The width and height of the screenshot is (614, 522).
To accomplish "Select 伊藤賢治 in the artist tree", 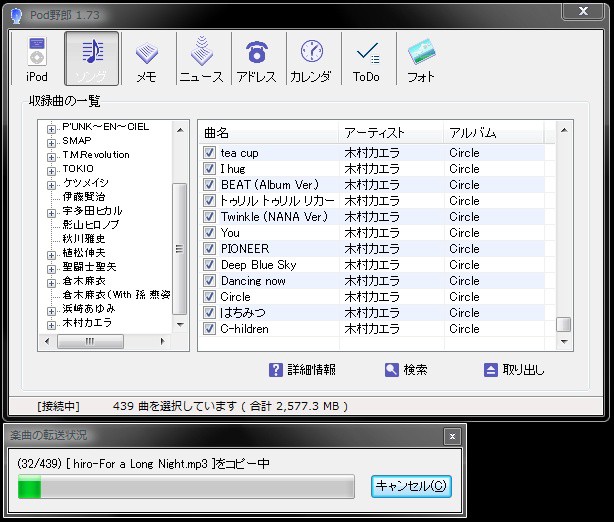I will click(84, 197).
